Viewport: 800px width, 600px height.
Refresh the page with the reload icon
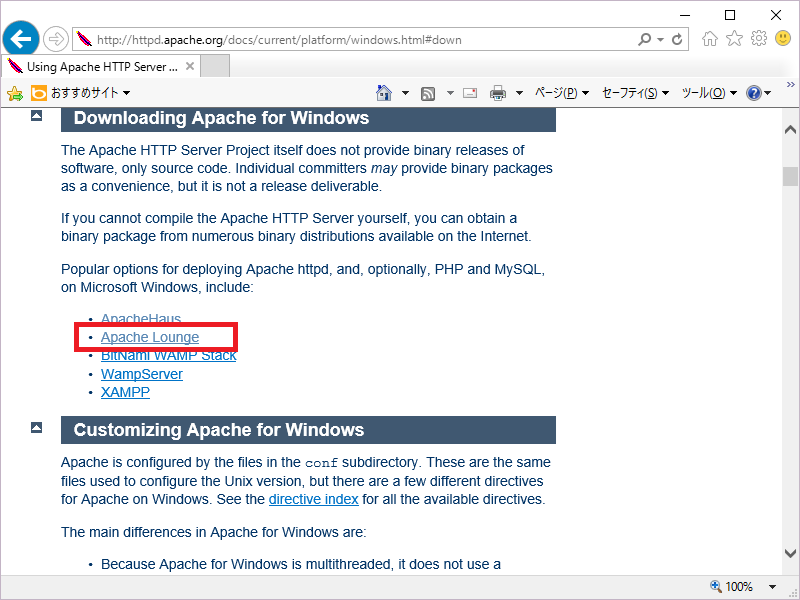[677, 39]
